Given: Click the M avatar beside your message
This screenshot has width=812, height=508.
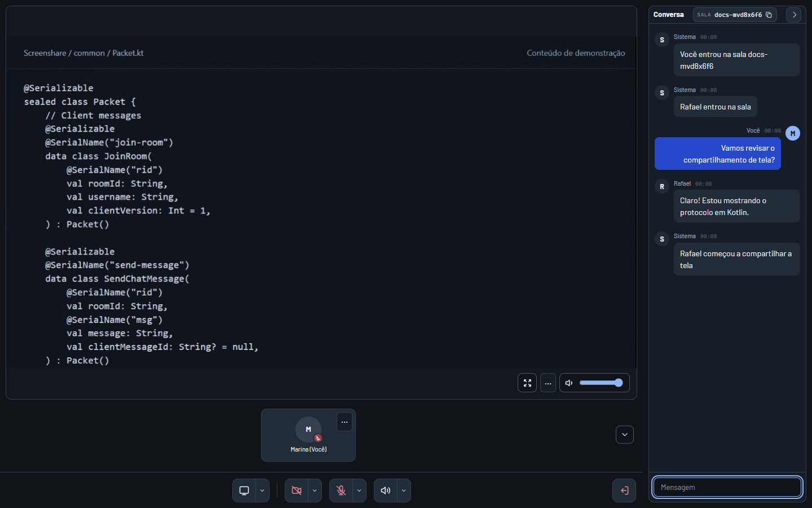Looking at the screenshot, I should (x=793, y=133).
